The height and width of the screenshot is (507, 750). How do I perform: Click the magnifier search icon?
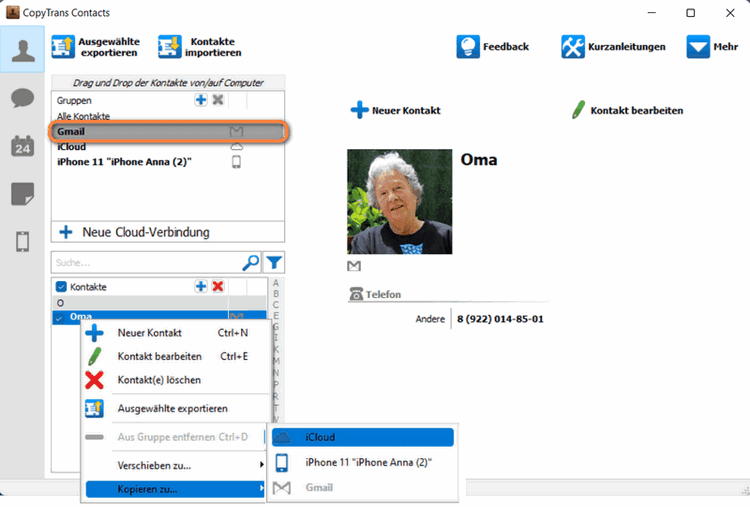coord(251,262)
